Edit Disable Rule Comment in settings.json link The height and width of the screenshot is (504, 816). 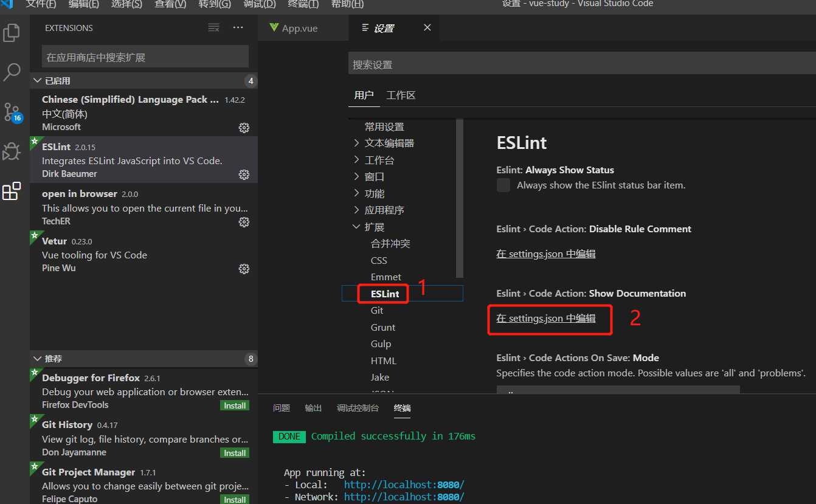pyautogui.click(x=546, y=254)
